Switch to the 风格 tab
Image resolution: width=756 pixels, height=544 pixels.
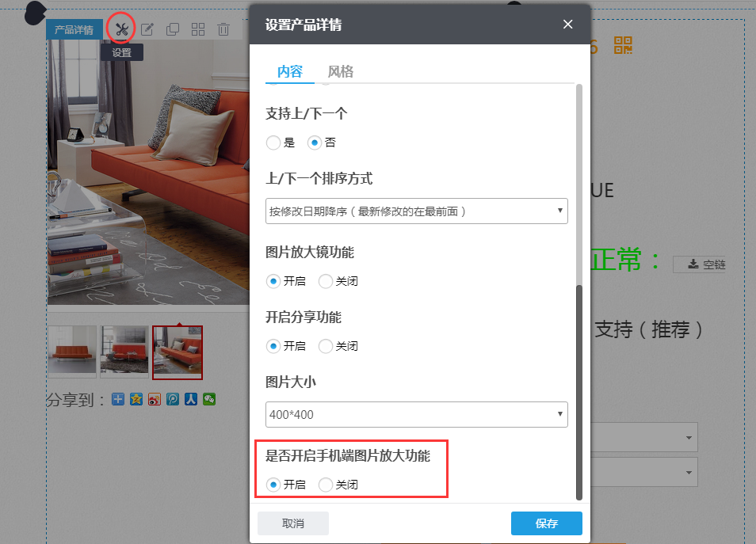pos(341,70)
